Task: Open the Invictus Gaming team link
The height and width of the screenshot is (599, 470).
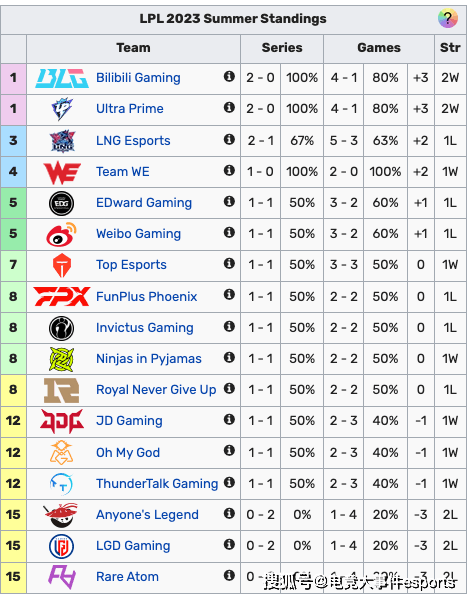Action: [x=144, y=327]
